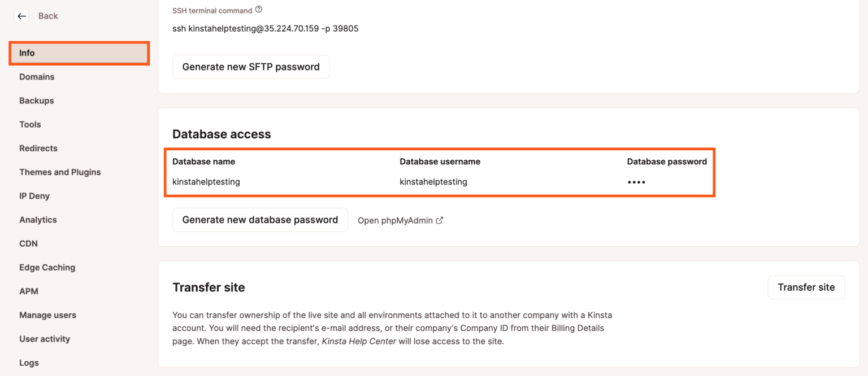Open Themes and Plugins section
The image size is (868, 376).
[60, 172]
